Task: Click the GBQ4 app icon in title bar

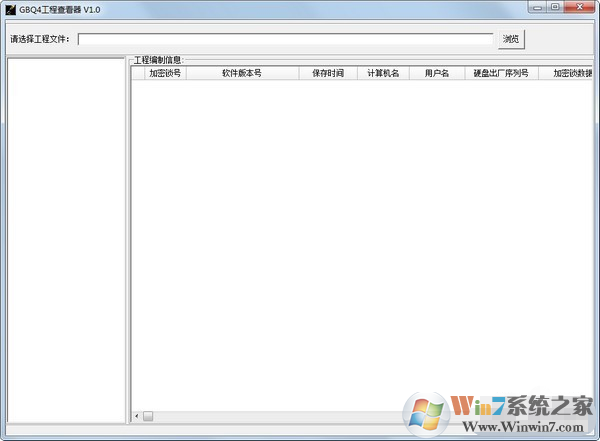Action: pos(11,10)
